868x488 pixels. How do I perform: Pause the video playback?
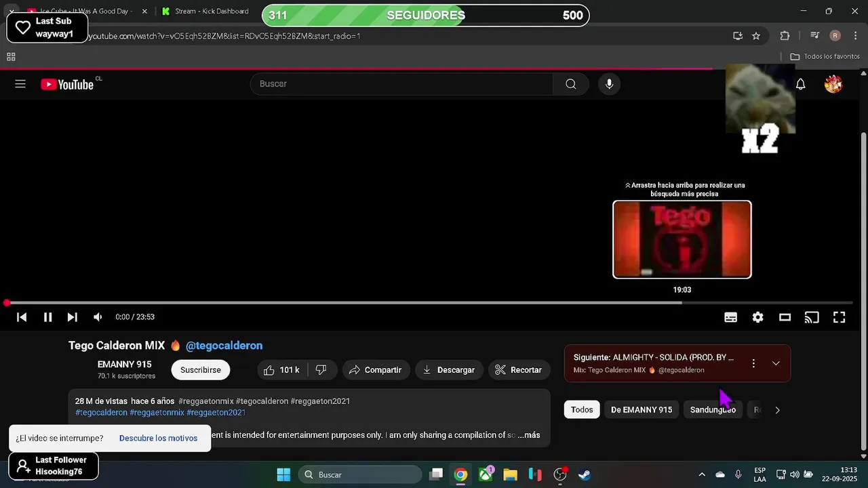[47, 317]
